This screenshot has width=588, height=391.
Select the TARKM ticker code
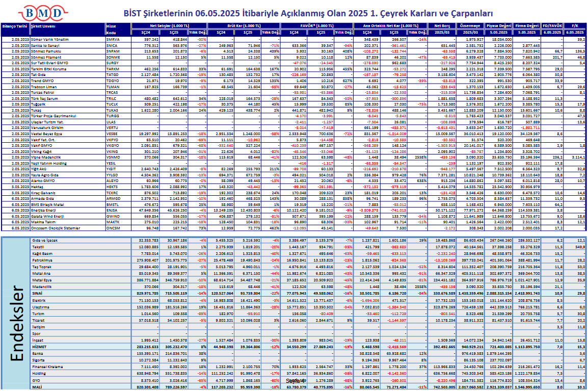coord(113,69)
